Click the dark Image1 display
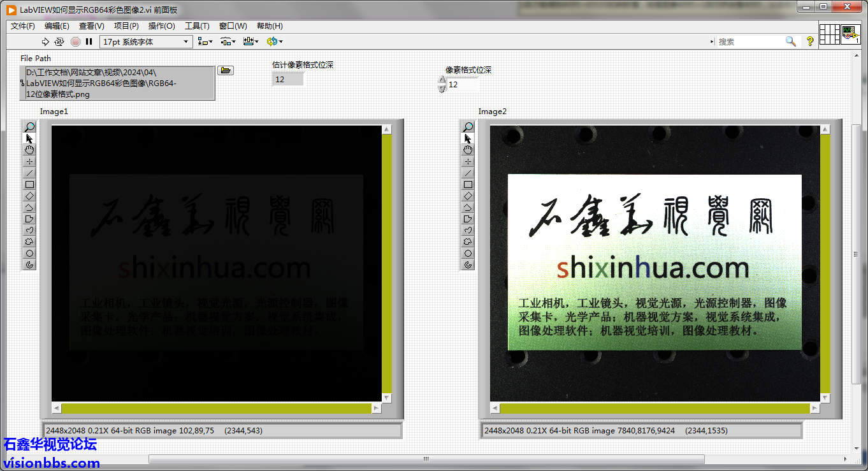This screenshot has width=868, height=471. [216, 263]
